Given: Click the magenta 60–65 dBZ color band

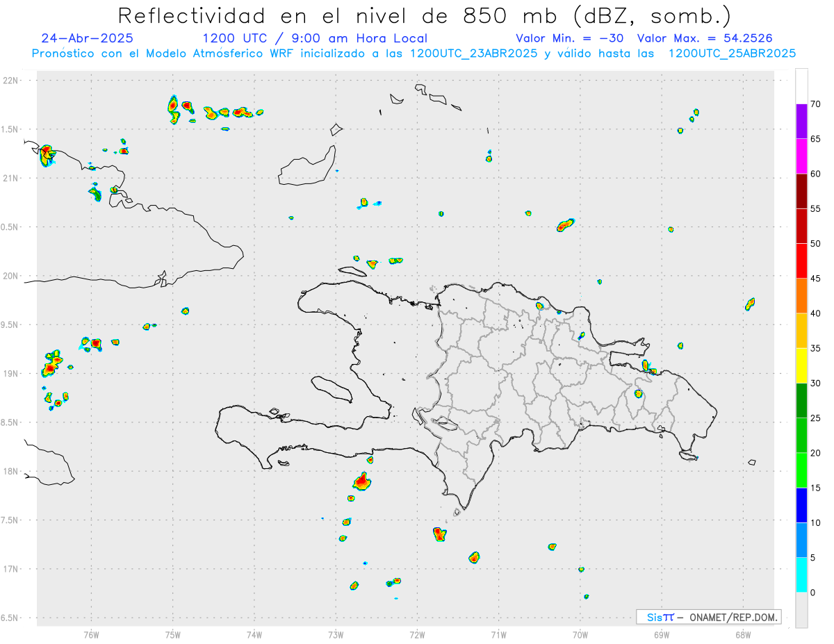Looking at the screenshot, I should [x=801, y=156].
